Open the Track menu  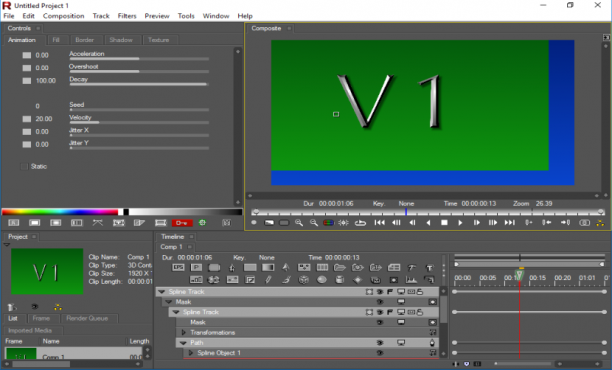click(x=101, y=16)
